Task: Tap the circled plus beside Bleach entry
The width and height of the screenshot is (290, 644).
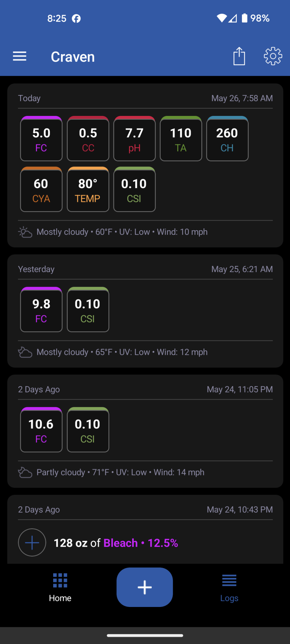Action: pos(32,543)
